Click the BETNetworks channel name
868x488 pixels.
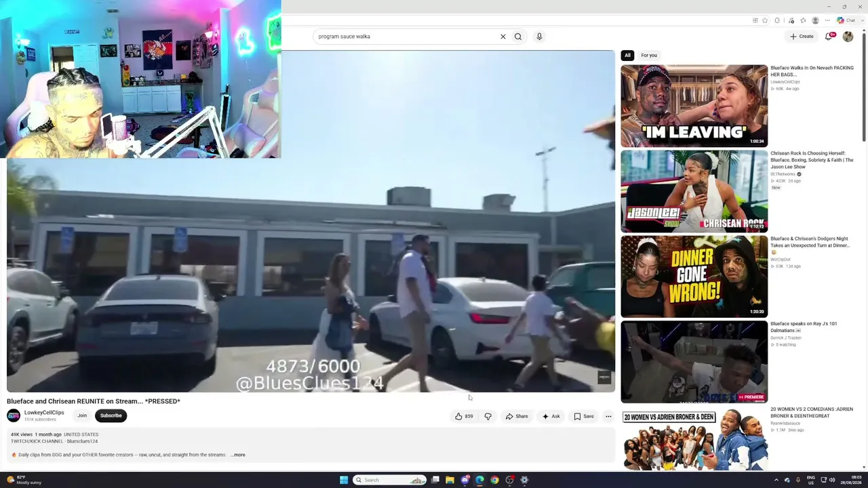coord(783,174)
